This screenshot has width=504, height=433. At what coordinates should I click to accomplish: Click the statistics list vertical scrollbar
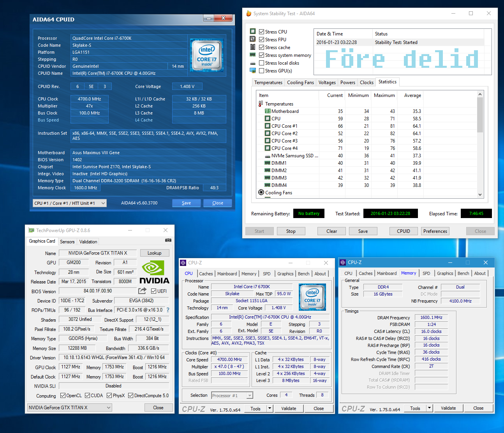click(x=480, y=145)
